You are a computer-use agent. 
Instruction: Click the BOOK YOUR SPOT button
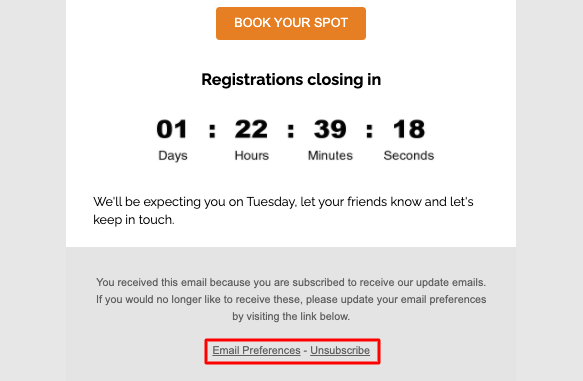[x=291, y=23]
